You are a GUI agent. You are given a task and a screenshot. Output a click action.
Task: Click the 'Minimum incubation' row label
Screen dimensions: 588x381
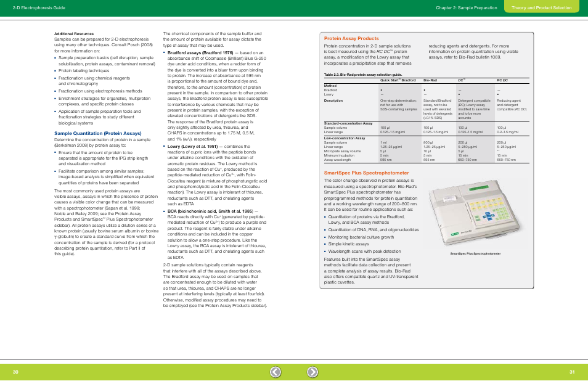click(339, 155)
